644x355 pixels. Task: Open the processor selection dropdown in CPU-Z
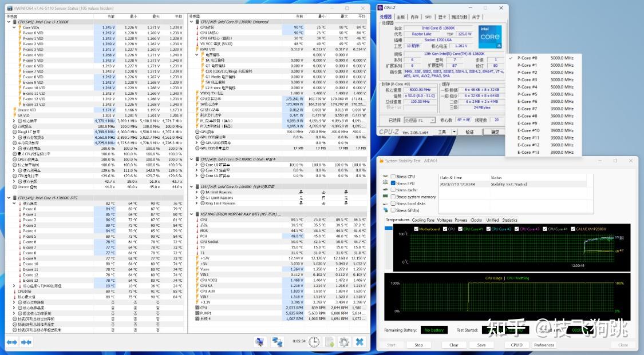[x=420, y=120]
